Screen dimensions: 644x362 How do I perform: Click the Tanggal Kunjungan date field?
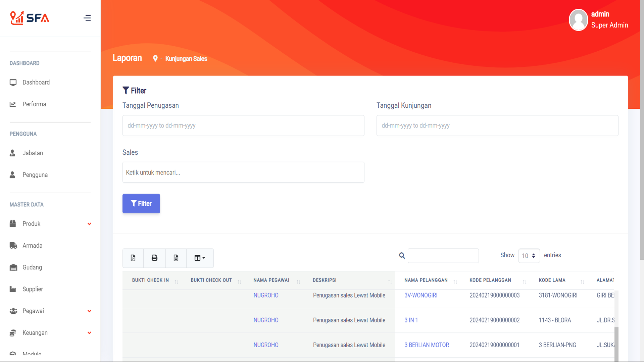point(497,125)
